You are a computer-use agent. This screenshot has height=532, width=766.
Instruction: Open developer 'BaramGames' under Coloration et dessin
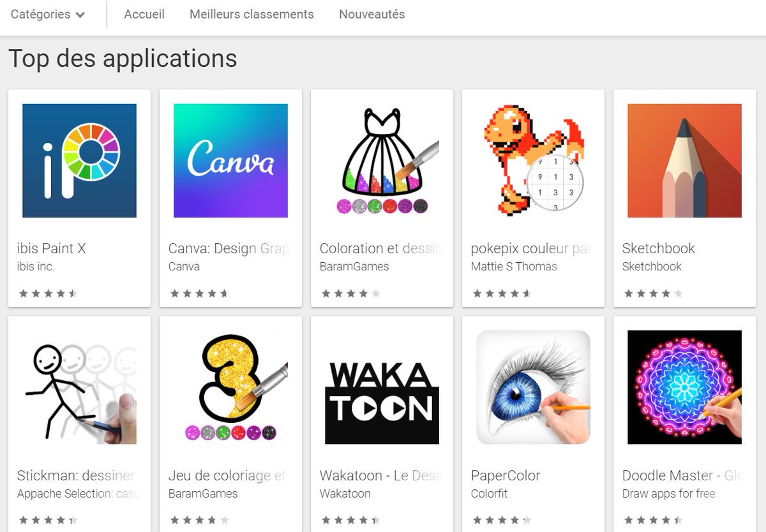pyautogui.click(x=354, y=267)
